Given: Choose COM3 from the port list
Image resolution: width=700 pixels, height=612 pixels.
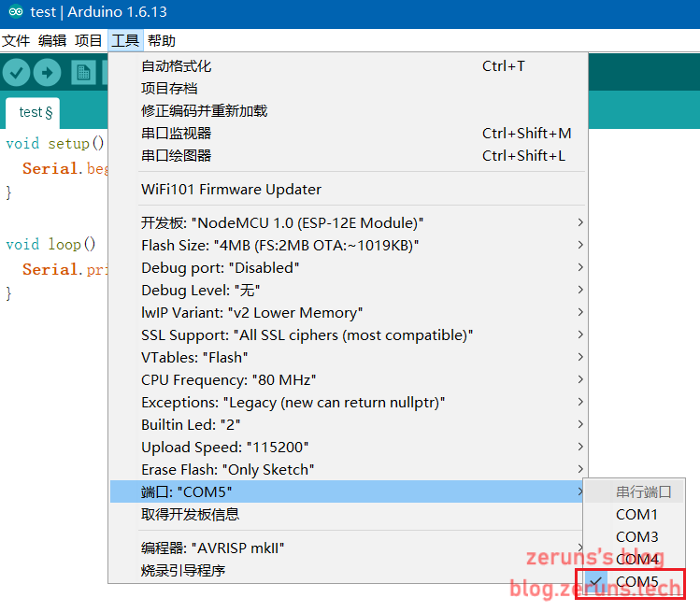Looking at the screenshot, I should coord(636,536).
